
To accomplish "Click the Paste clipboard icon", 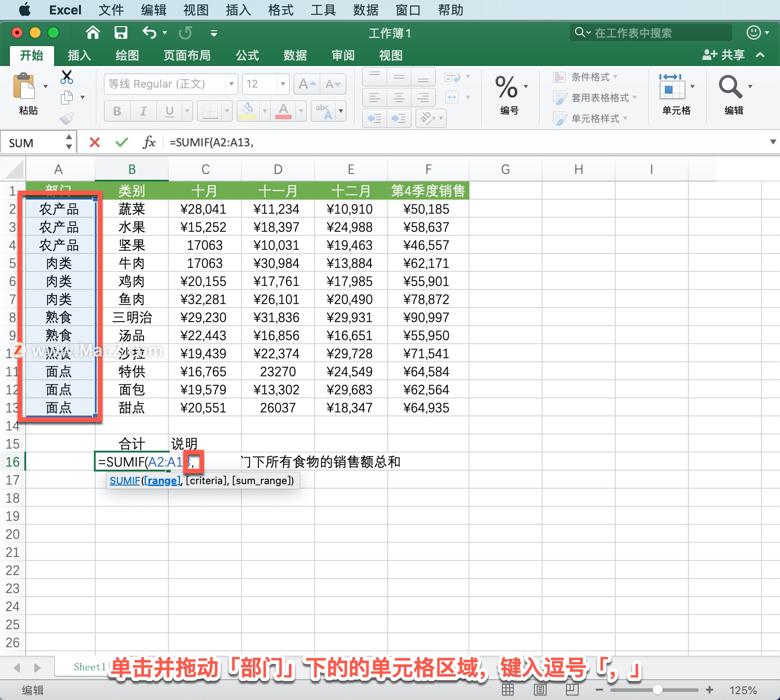I will pos(24,86).
